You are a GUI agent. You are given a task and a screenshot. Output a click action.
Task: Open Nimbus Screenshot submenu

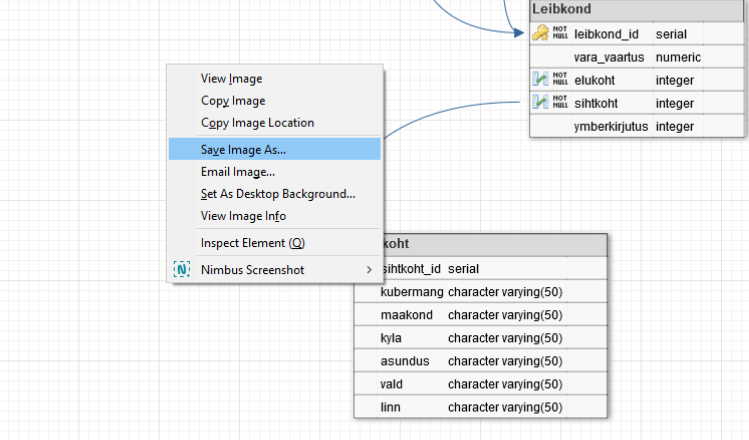coord(275,269)
